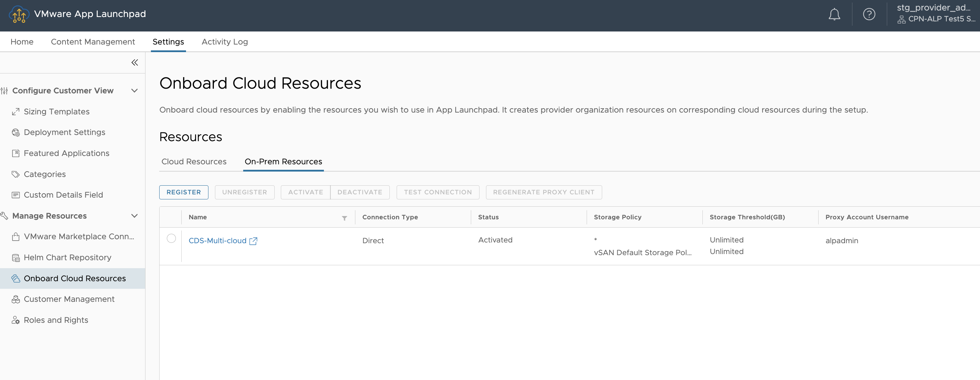Open the help question mark icon

[869, 14]
